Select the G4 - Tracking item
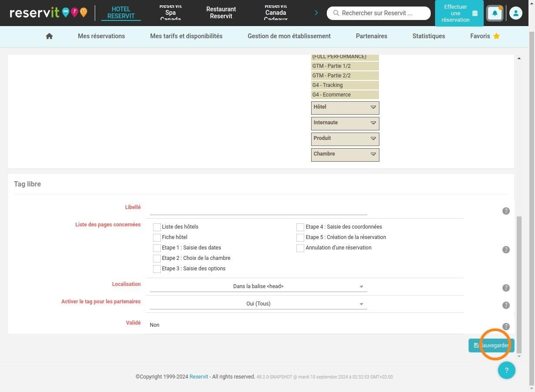The image size is (535, 392). pyautogui.click(x=345, y=85)
